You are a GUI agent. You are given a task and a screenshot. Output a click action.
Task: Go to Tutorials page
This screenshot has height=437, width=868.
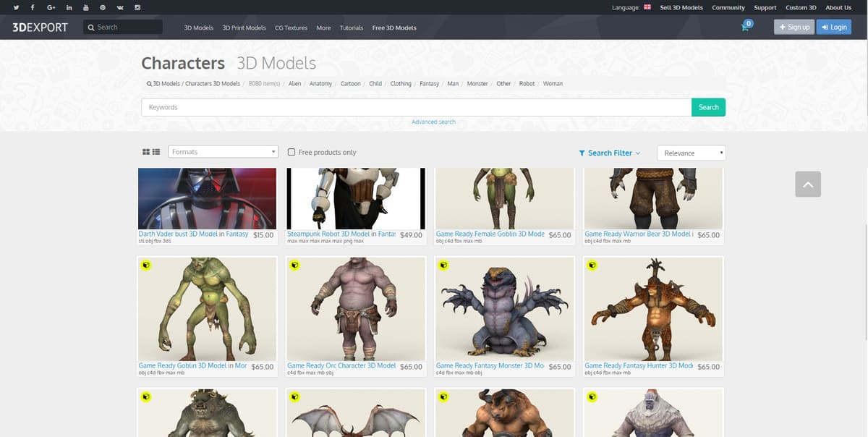coord(352,27)
